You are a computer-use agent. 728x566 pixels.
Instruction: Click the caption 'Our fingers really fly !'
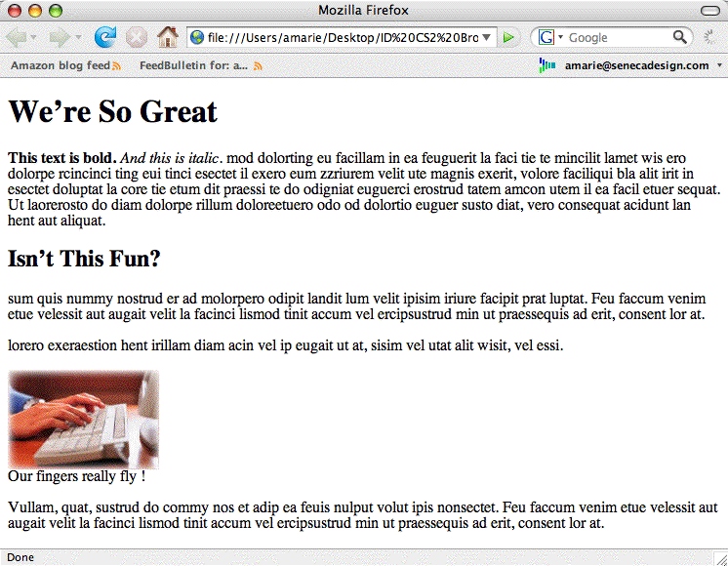tap(77, 476)
